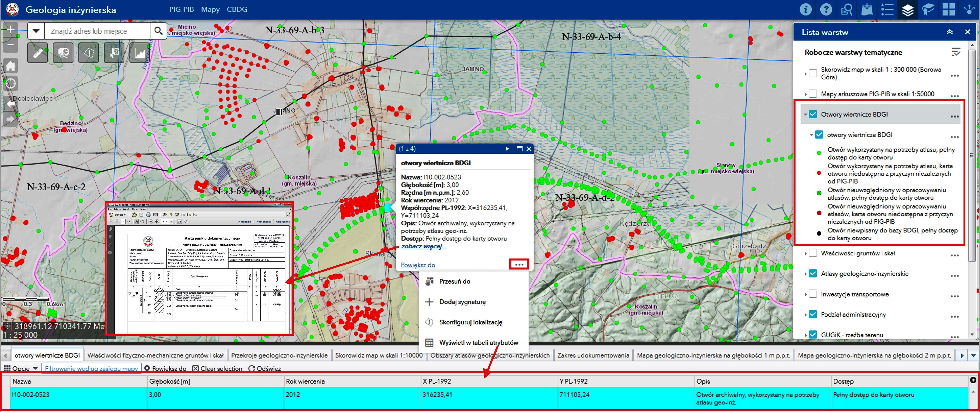980x412 pixels.
Task: Show next feature in popup
Action: click(507, 149)
